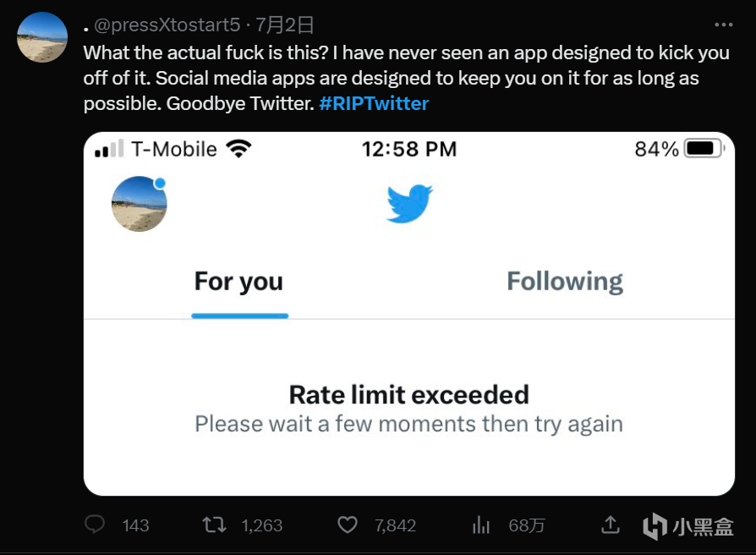Click the cellular signal bars icon
The image size is (756, 555).
click(x=109, y=149)
